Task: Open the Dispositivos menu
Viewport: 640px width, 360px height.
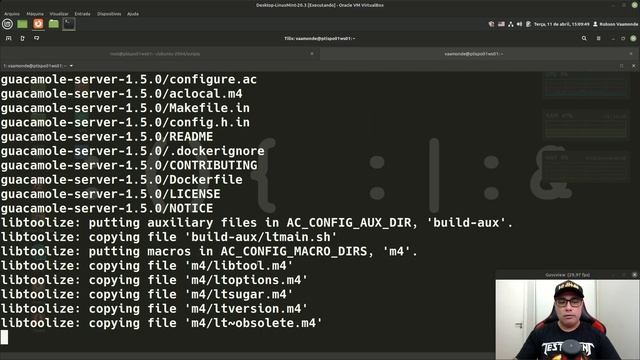Action: point(109,14)
